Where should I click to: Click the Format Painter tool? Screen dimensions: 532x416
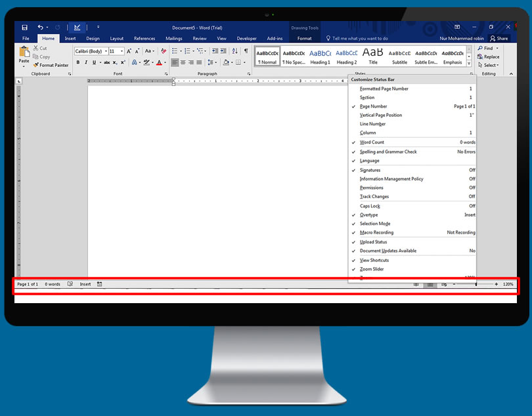[51, 65]
